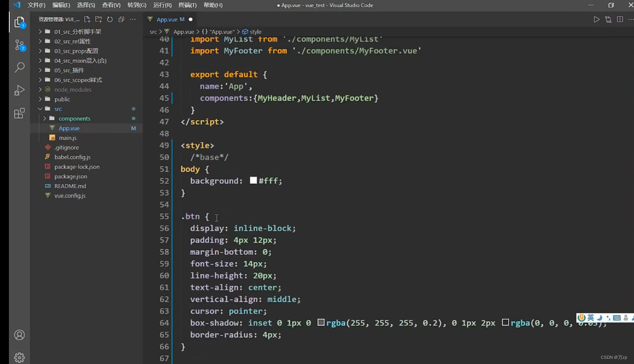The width and height of the screenshot is (634, 364).
Task: Click the #fff white color swatch
Action: (x=253, y=180)
